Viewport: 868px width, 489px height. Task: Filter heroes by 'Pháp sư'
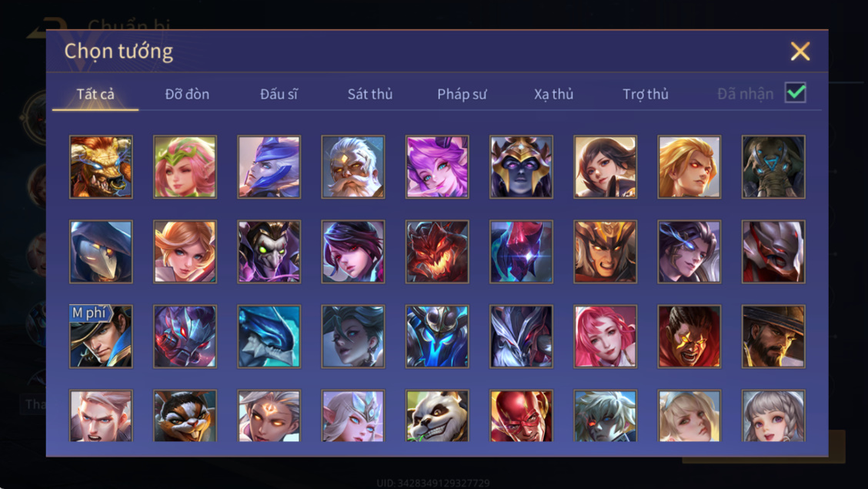tap(462, 94)
